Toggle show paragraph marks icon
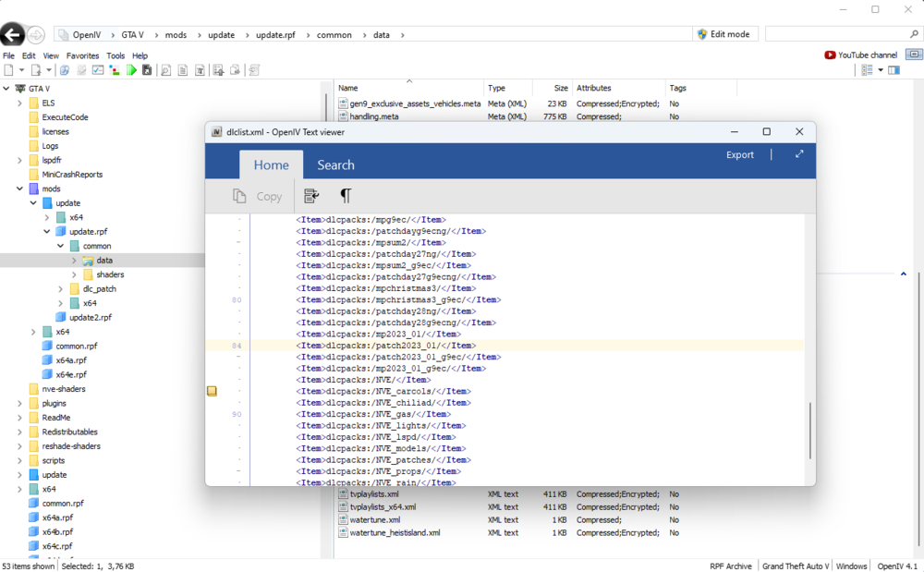This screenshot has width=924, height=572. tap(346, 196)
